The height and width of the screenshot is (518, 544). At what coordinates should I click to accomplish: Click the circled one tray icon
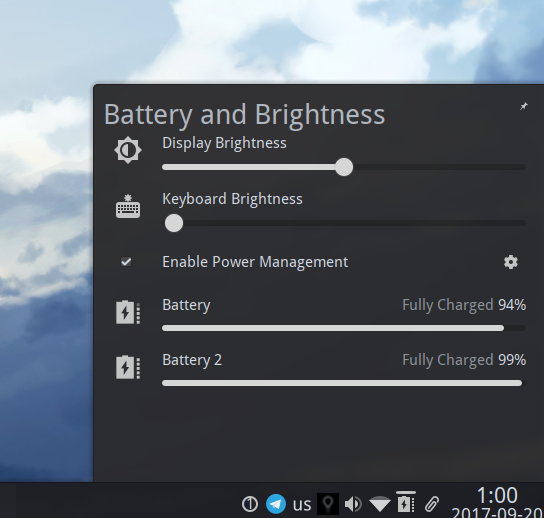250,504
